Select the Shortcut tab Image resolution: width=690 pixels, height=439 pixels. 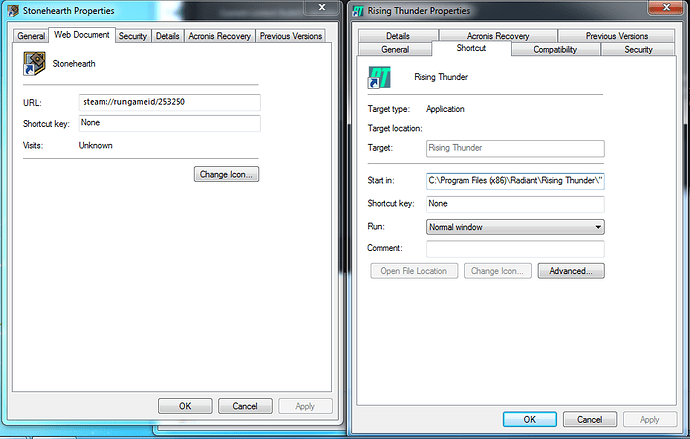tap(471, 48)
